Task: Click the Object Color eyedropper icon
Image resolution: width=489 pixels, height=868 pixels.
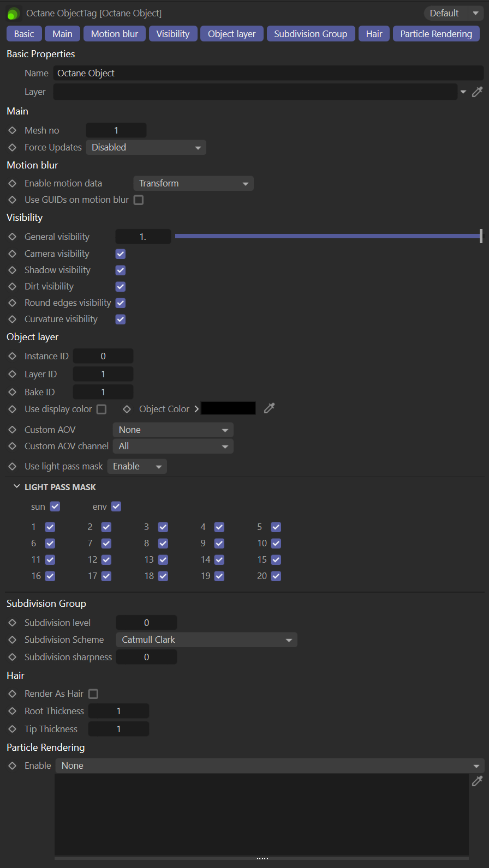Action: [x=269, y=408]
